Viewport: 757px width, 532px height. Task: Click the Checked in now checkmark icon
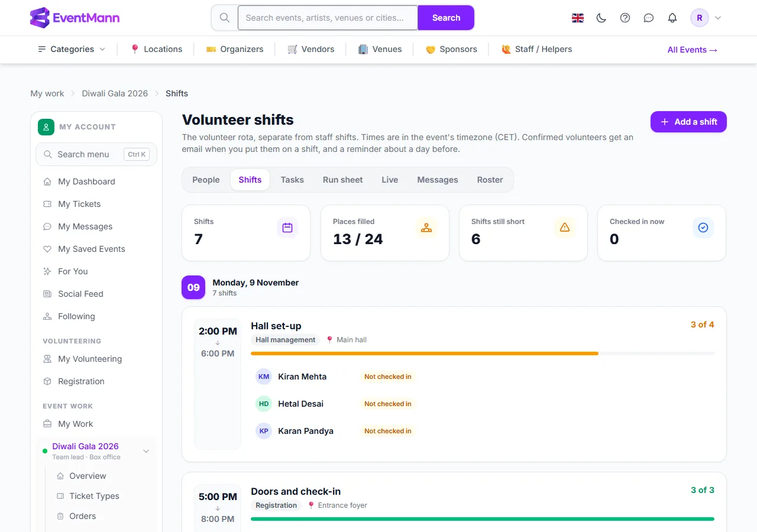(703, 228)
